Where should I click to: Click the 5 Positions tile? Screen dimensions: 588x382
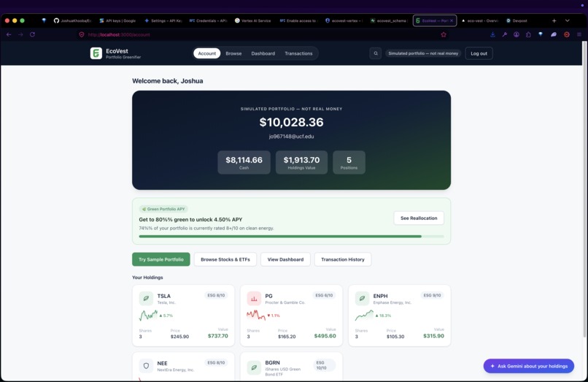tap(349, 162)
